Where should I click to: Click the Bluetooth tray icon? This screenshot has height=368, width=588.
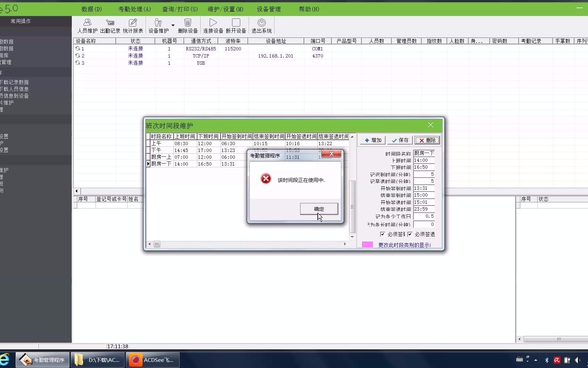pyautogui.click(x=547, y=360)
